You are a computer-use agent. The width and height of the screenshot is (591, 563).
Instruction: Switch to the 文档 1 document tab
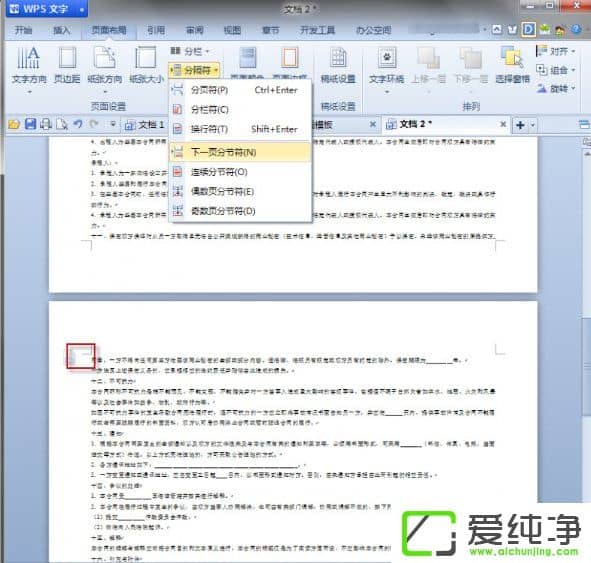click(145, 124)
